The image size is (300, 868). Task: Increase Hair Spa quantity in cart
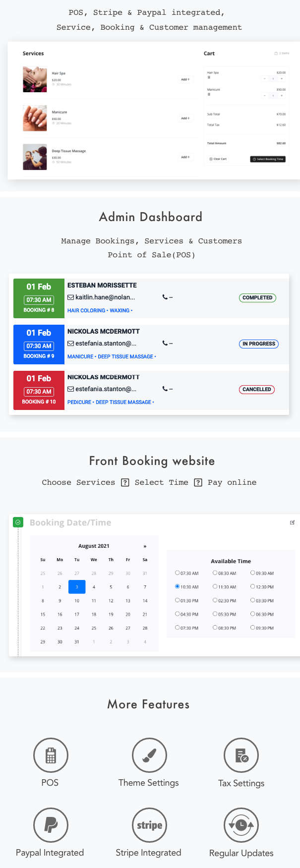click(282, 79)
